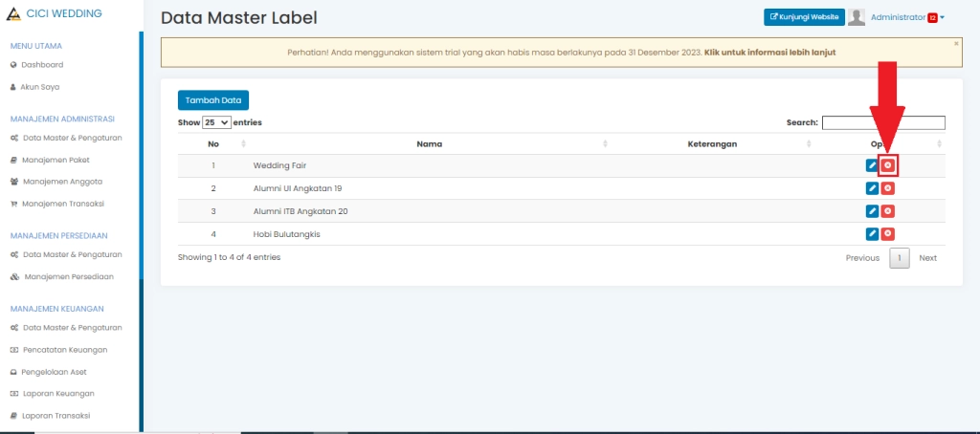Viewport: 980px width, 434px height.
Task: Open Manajemen Persediaan menu item
Action: 62,276
